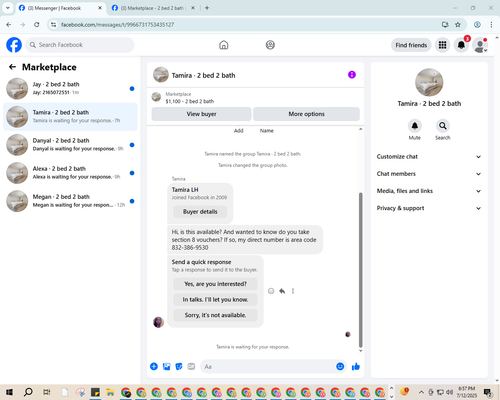The height and width of the screenshot is (400, 500).
Task: Open Megan - 2 bed 2 bath conversation
Action: pyautogui.click(x=70, y=201)
